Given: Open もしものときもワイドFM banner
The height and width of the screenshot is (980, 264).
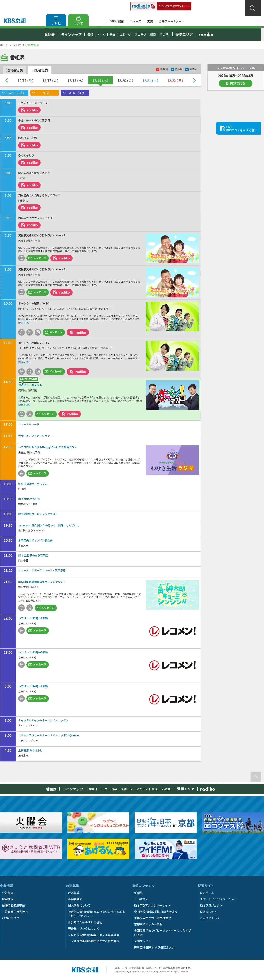Looking at the screenshot, I should tap(166, 849).
